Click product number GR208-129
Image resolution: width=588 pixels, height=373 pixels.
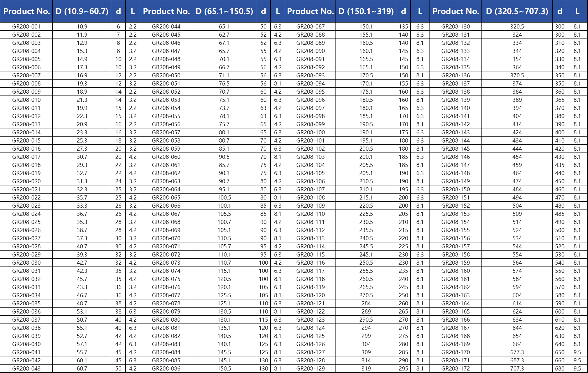[310, 369]
